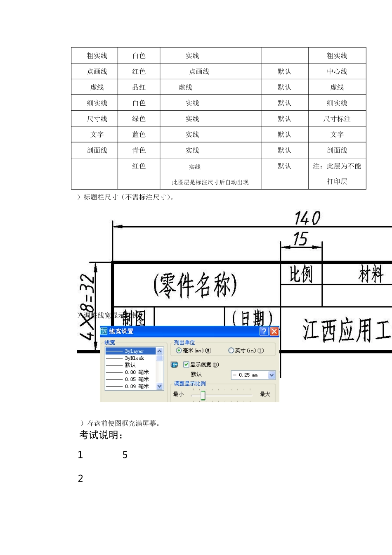Click the lineweight list scroll-down arrow
This screenshot has width=392, height=555.
[160, 386]
